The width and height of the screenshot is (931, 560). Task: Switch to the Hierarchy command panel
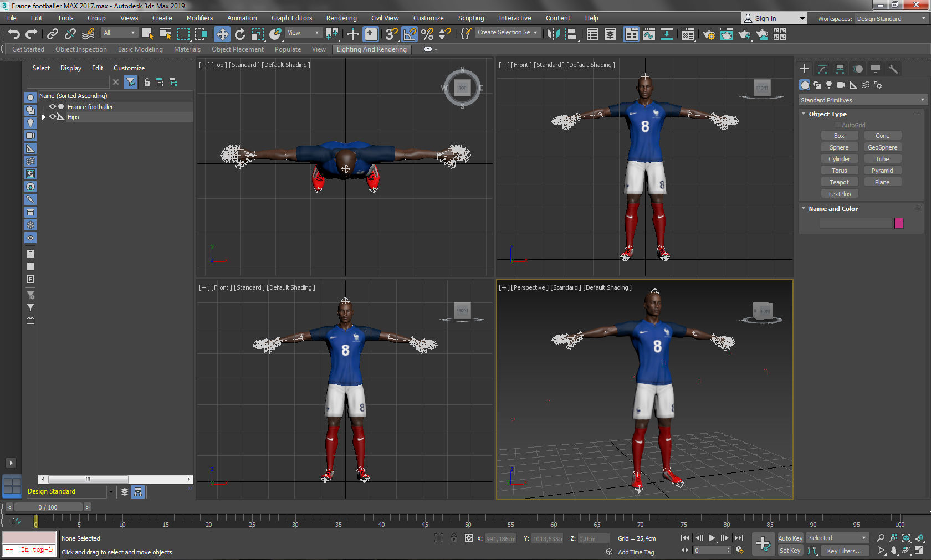click(x=840, y=69)
